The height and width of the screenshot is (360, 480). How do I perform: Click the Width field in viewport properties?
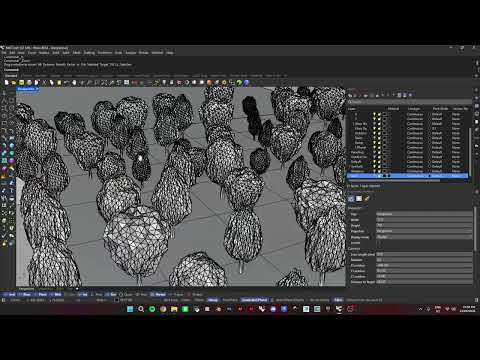click(x=424, y=220)
